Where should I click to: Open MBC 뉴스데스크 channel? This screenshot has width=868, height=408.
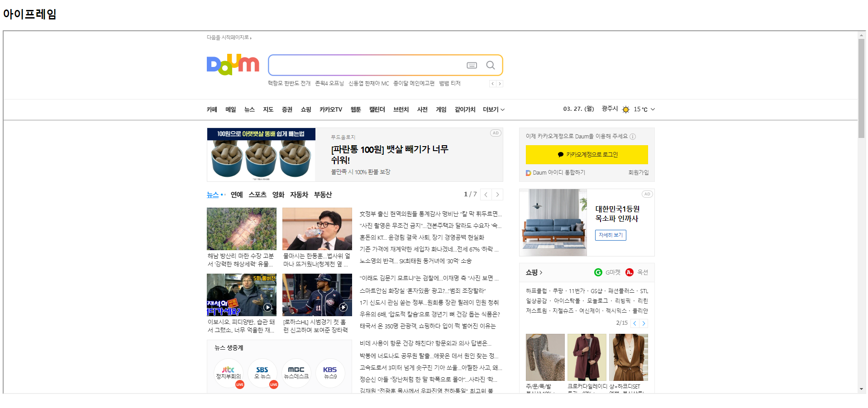[296, 373]
